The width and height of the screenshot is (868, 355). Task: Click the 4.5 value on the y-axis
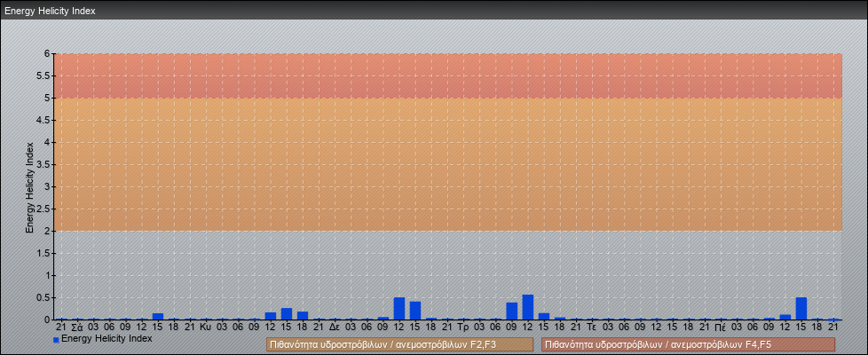(43, 120)
